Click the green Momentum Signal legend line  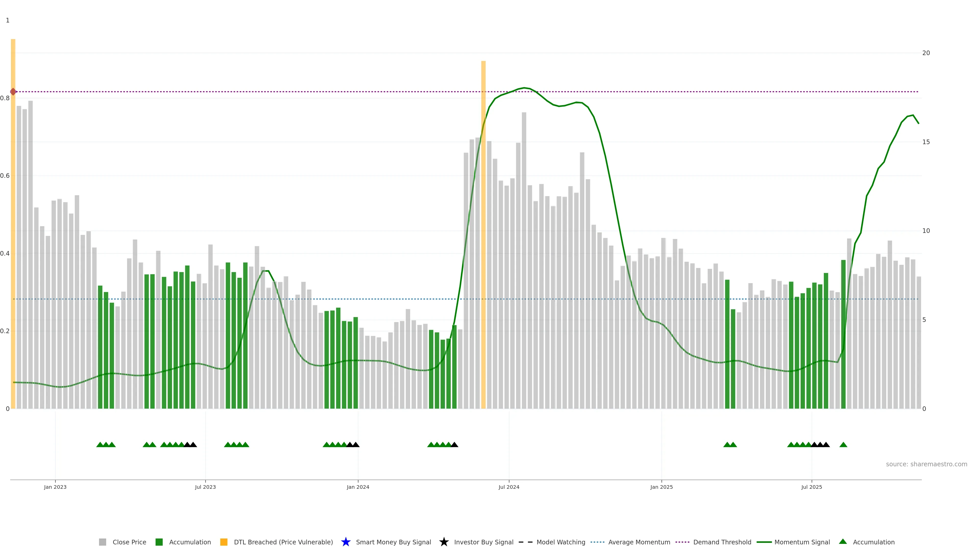click(x=764, y=542)
